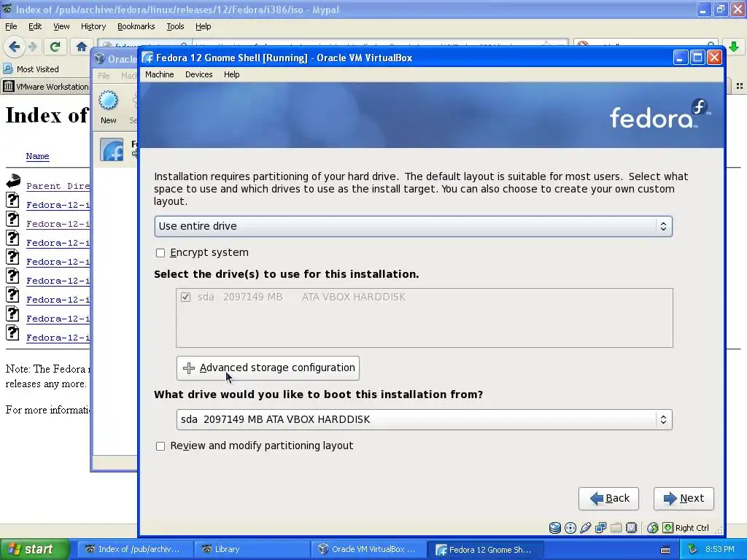This screenshot has height=560, width=747.
Task: Open the browser History menu
Action: point(93,26)
